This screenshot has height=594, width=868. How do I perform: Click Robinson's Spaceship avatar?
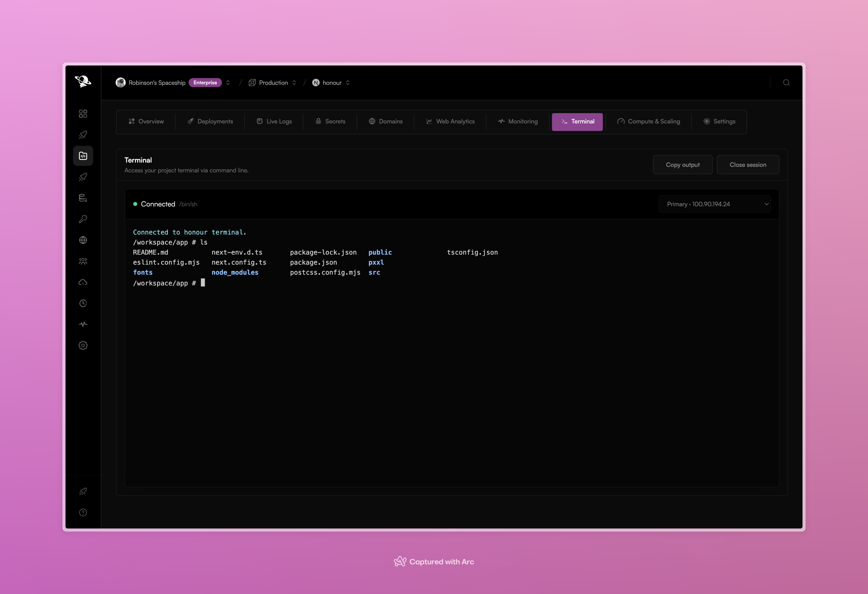[120, 83]
